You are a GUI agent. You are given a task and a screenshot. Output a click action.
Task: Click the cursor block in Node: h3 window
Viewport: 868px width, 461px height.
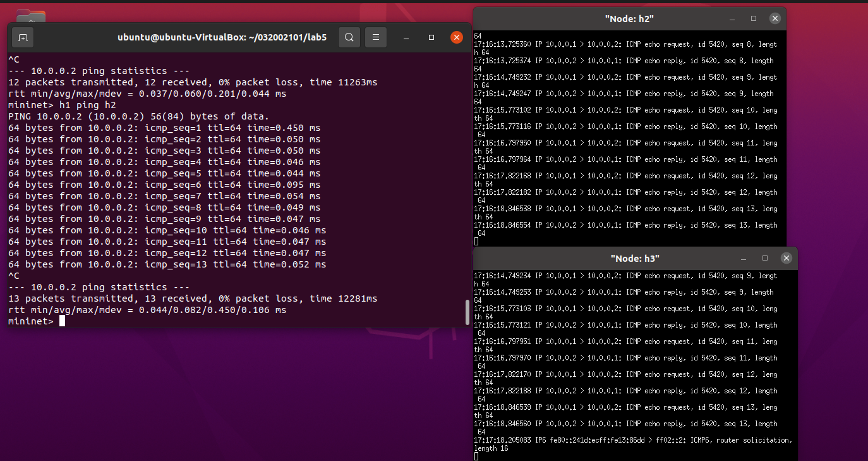pos(476,457)
